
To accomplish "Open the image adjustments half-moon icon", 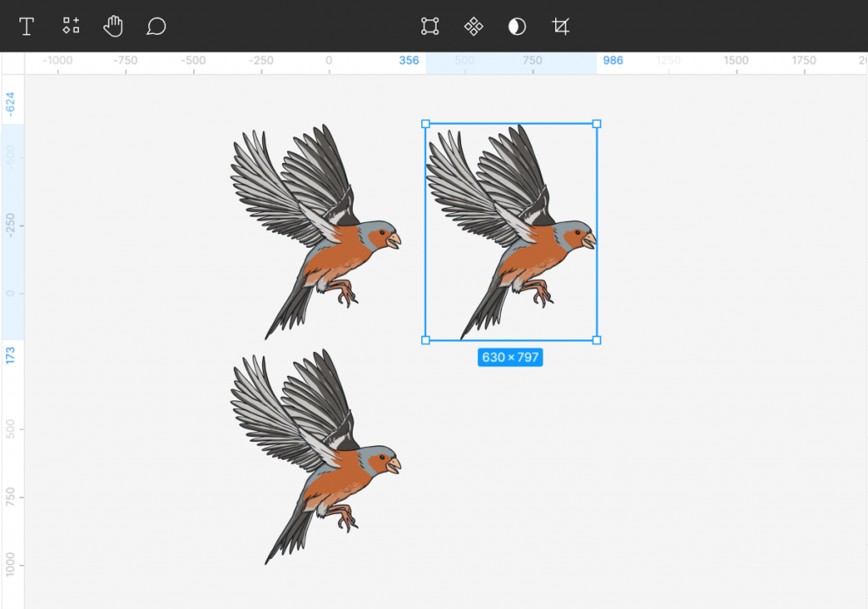I will click(517, 26).
